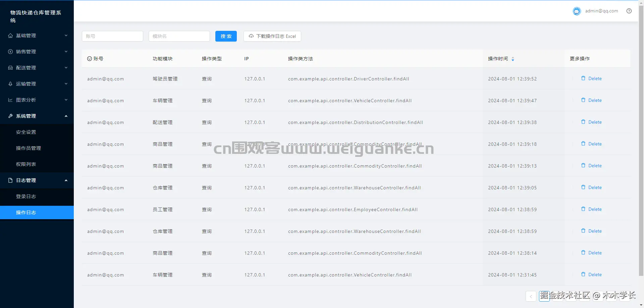Collapse the 系统管理 submenu chevron
644x308 pixels.
(66, 116)
